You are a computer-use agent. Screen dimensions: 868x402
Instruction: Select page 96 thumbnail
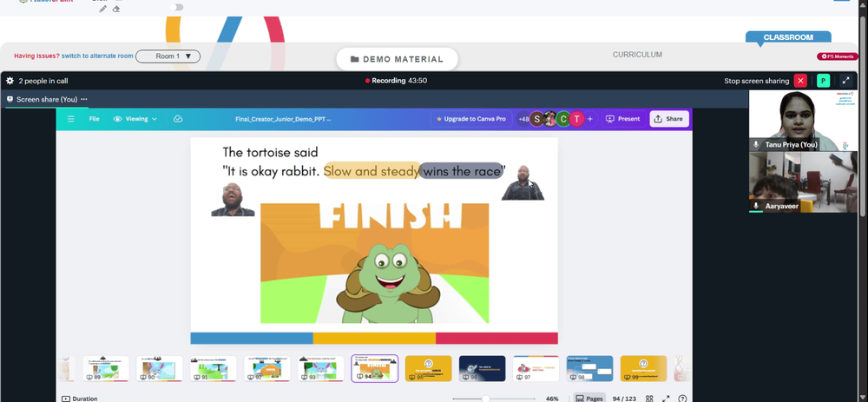pyautogui.click(x=482, y=369)
